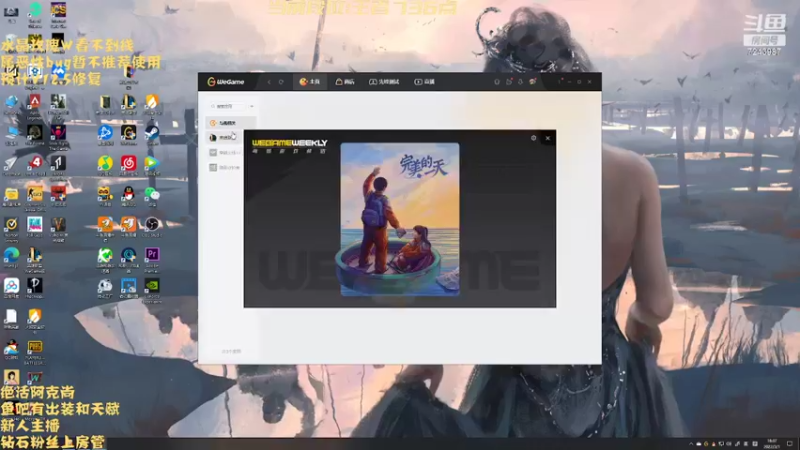Show hidden system tray icons

(x=691, y=444)
